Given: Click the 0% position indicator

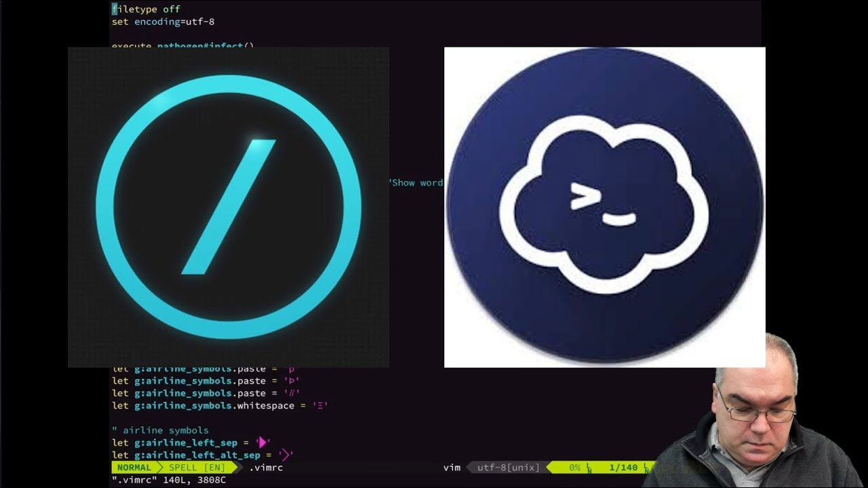Looking at the screenshot, I should (574, 468).
